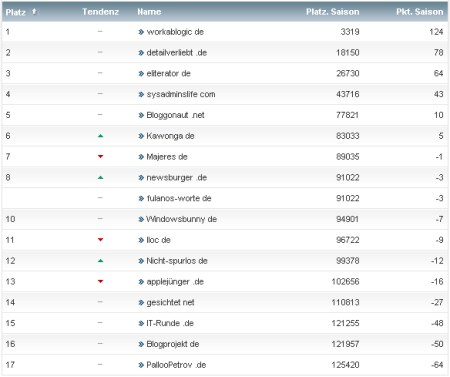Click the chevron icon before Windowsbunny
The image size is (450, 377).
click(x=141, y=219)
